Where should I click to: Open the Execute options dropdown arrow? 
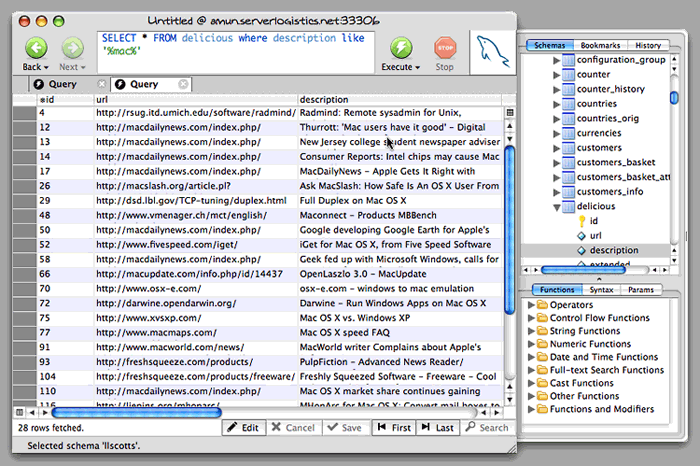point(417,67)
